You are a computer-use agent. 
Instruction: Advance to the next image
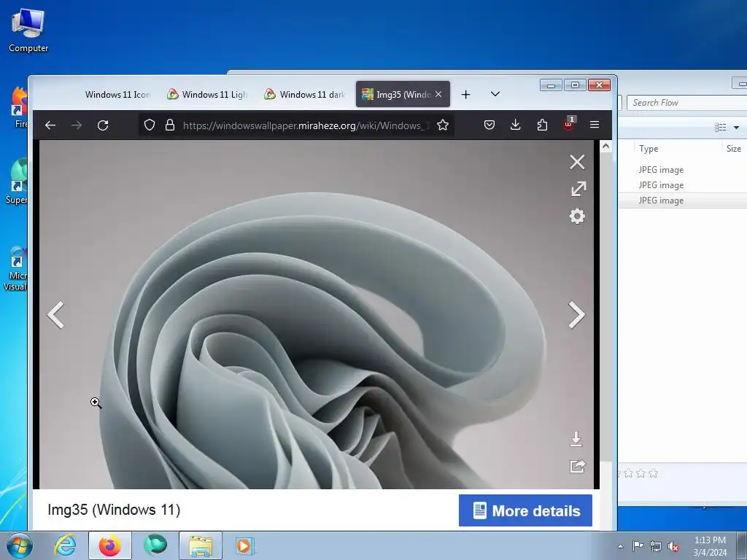click(x=576, y=315)
